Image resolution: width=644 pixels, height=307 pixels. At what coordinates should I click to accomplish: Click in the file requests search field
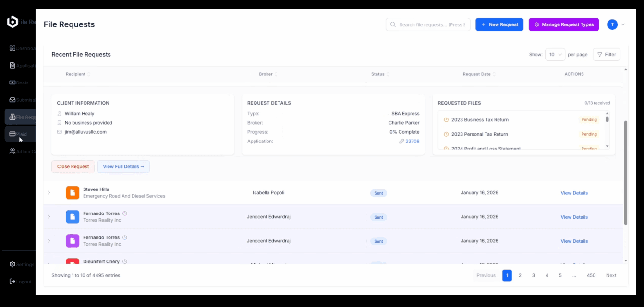(x=427, y=24)
